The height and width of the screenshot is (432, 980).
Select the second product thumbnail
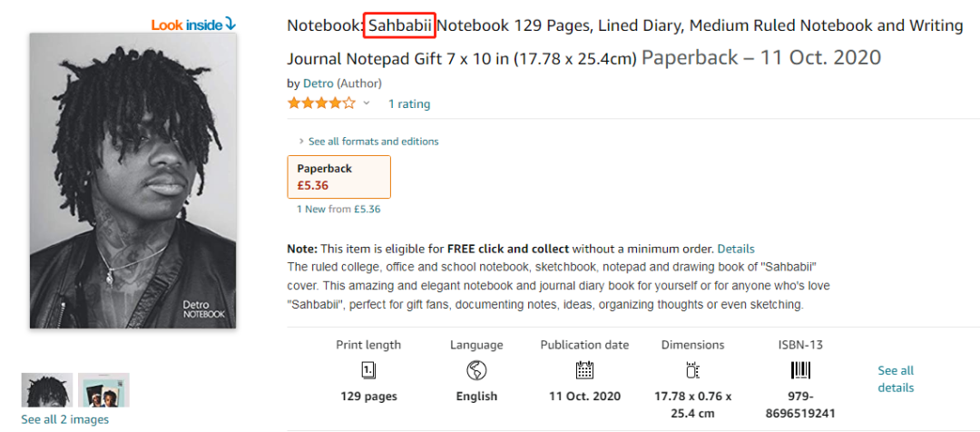pos(103,389)
